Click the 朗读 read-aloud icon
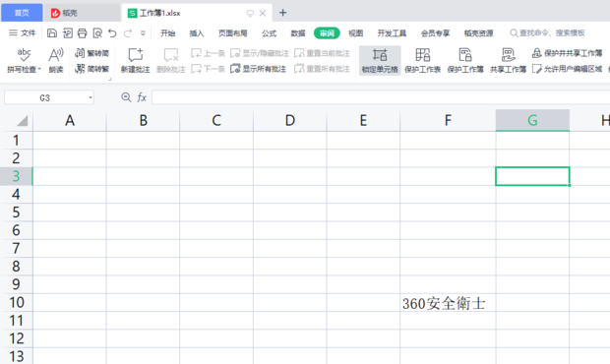 click(56, 60)
